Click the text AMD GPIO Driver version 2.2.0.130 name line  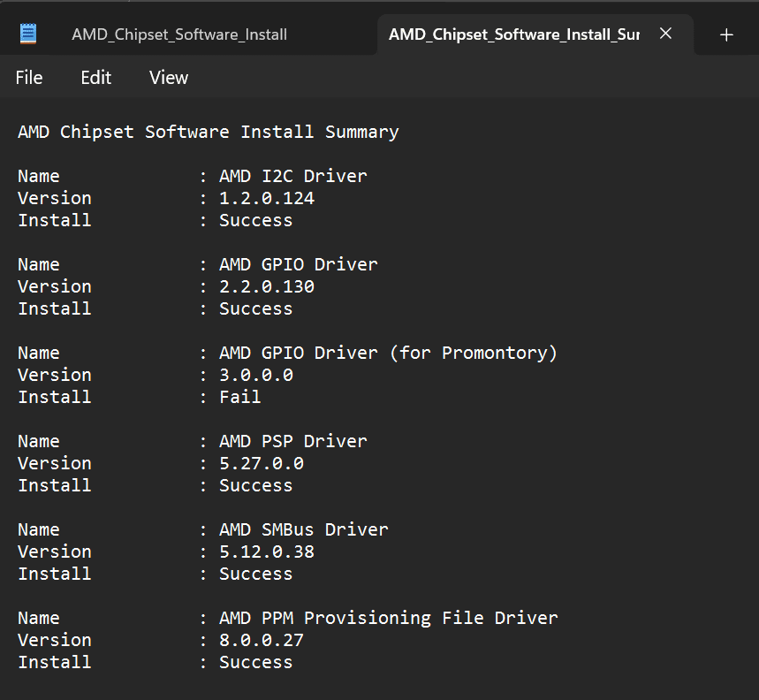(298, 264)
